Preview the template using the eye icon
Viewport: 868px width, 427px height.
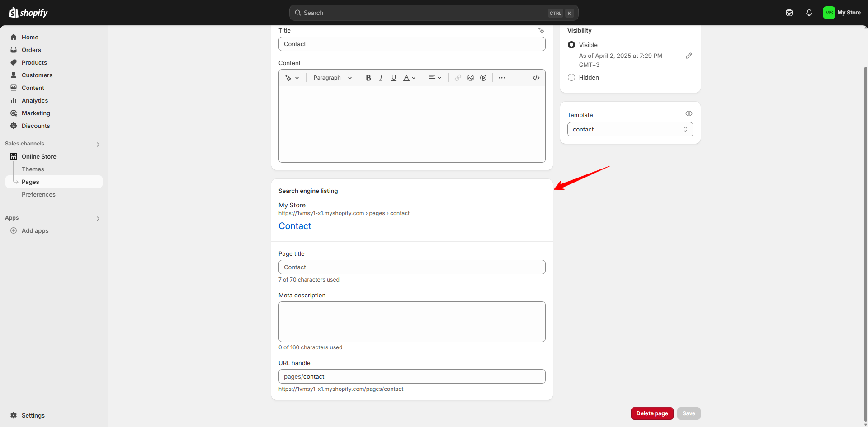(x=689, y=113)
